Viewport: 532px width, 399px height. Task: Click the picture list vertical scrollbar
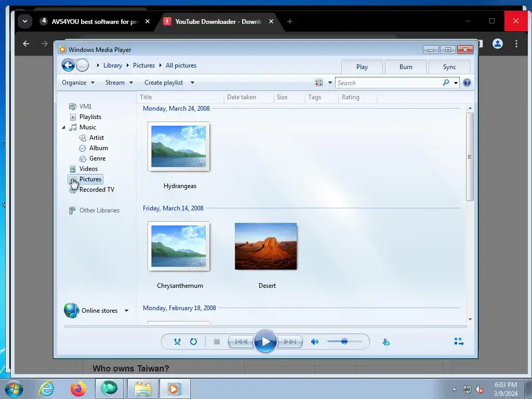pos(470,157)
